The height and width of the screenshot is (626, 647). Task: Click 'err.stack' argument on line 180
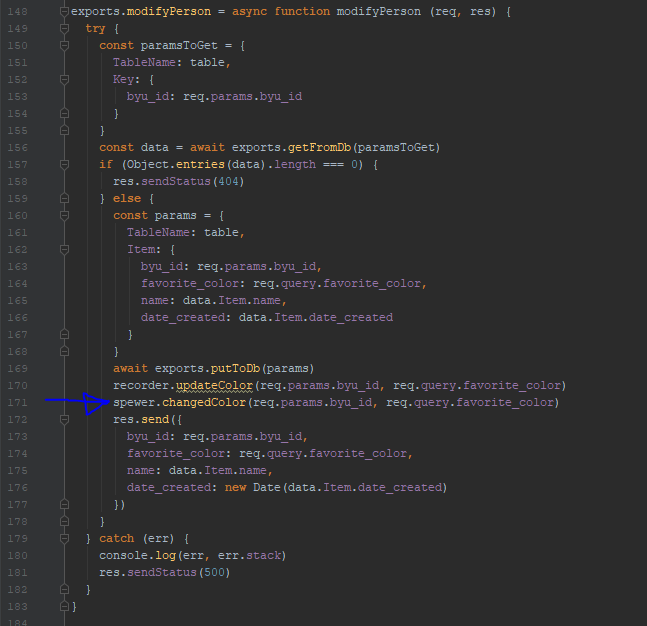249,555
